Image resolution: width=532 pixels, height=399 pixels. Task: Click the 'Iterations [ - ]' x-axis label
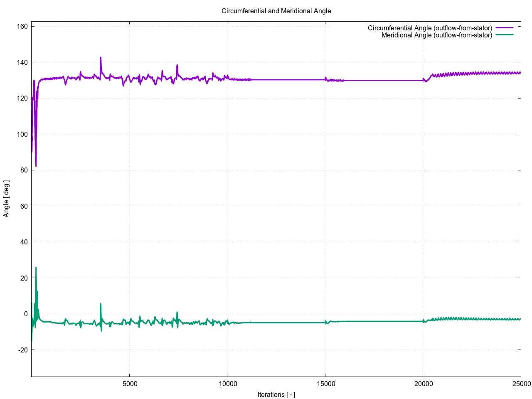pyautogui.click(x=276, y=394)
